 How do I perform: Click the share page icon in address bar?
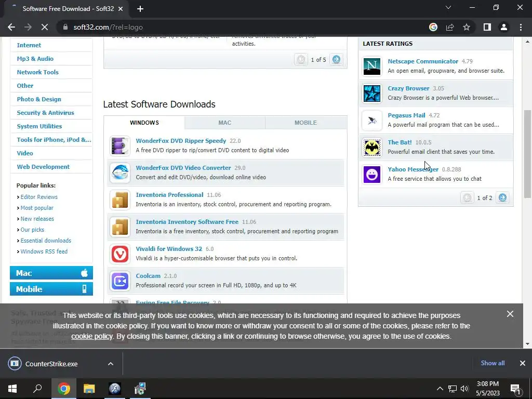click(450, 27)
